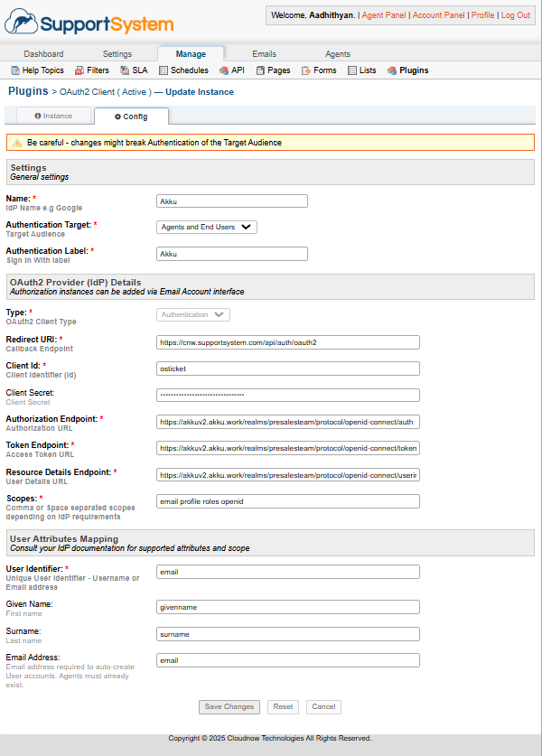Open the Forms icon
Screen dimensions: 542x756
[304, 70]
